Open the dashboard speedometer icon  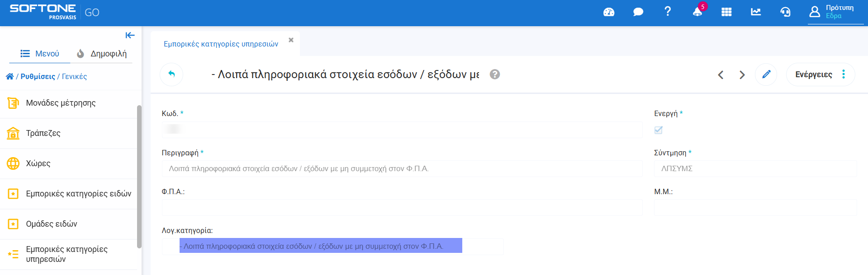609,12
